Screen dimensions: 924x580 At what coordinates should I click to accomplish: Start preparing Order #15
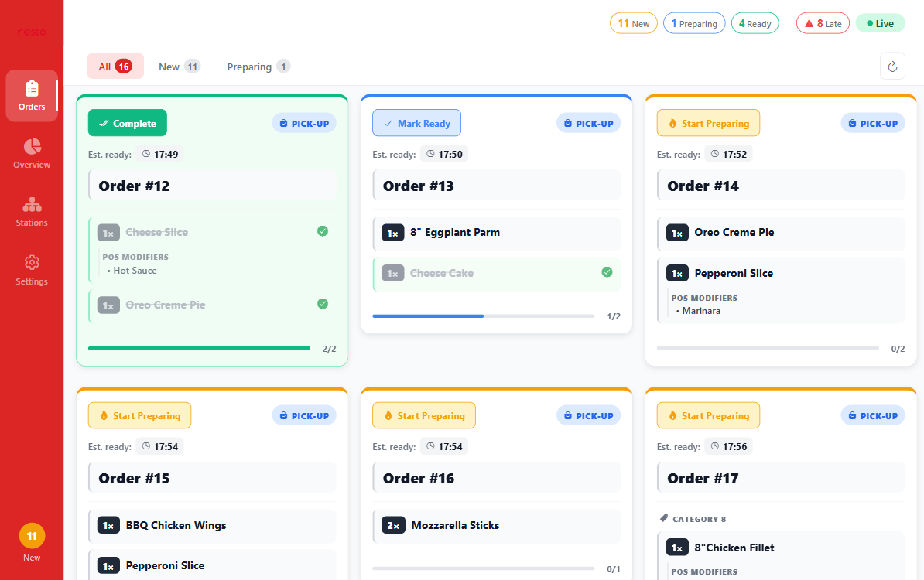139,416
